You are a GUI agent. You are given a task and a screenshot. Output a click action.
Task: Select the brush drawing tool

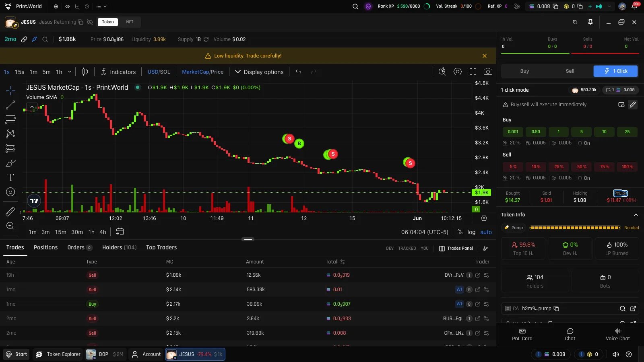10,163
